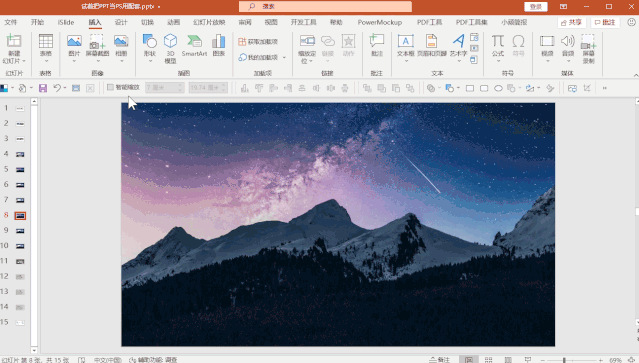Open the File (文件) tab
639x363 pixels.
click(x=11, y=22)
